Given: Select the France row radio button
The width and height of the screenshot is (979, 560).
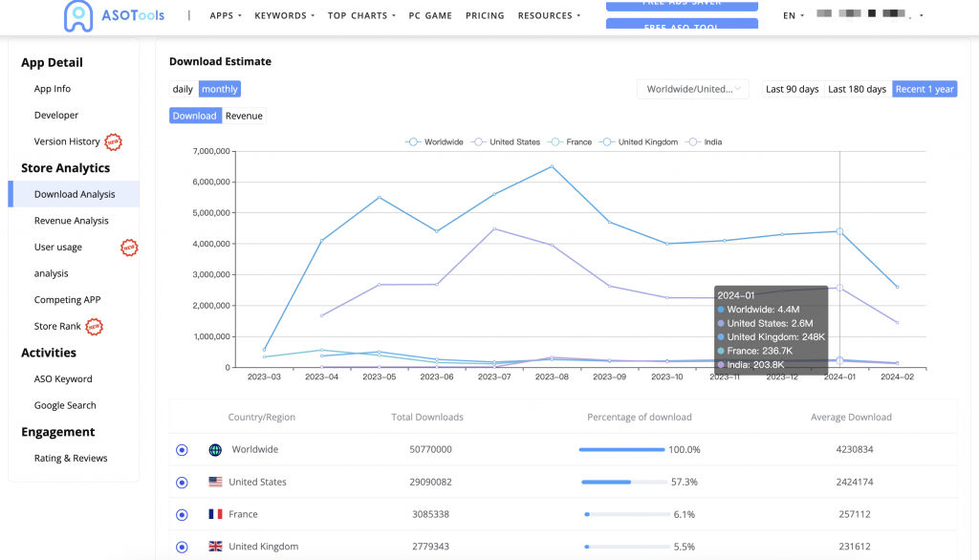Looking at the screenshot, I should (182, 514).
